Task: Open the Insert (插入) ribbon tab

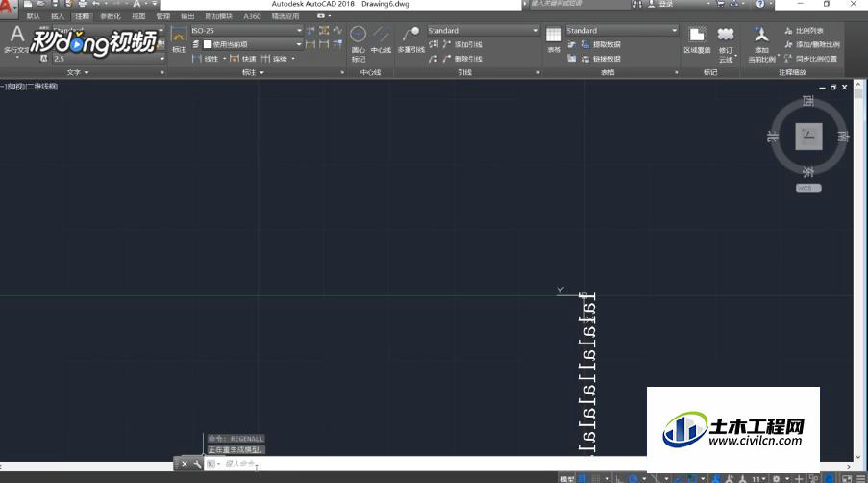Action: pyautogui.click(x=58, y=16)
